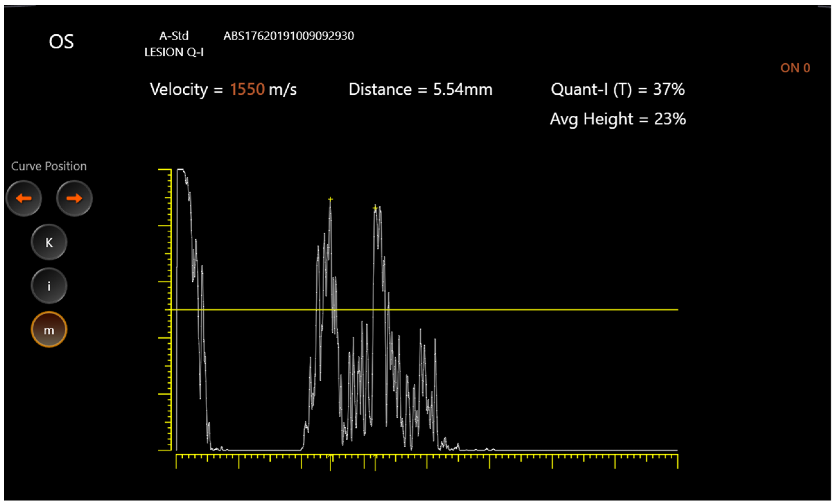Click the OS eye indicator

[x=62, y=41]
